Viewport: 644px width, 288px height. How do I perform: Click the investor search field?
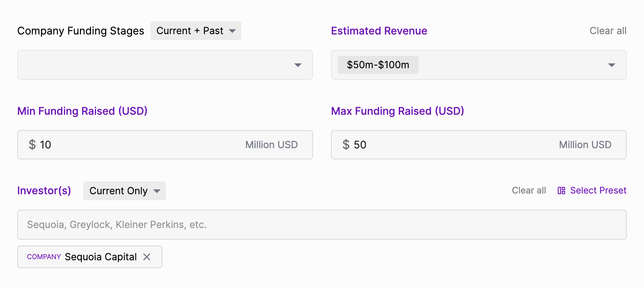(x=322, y=225)
